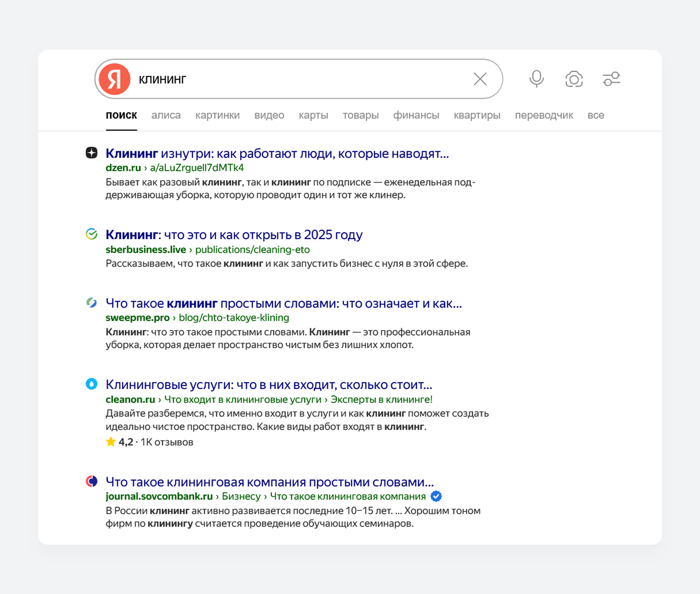Click the blue verified badge by the sovcombank URL
Viewport: 700px width, 594px height.
point(436,496)
